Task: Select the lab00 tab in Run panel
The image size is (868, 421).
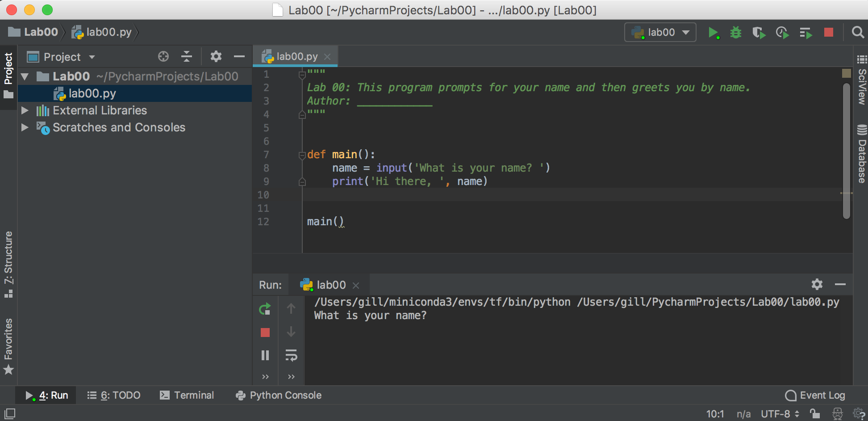Action: 330,285
